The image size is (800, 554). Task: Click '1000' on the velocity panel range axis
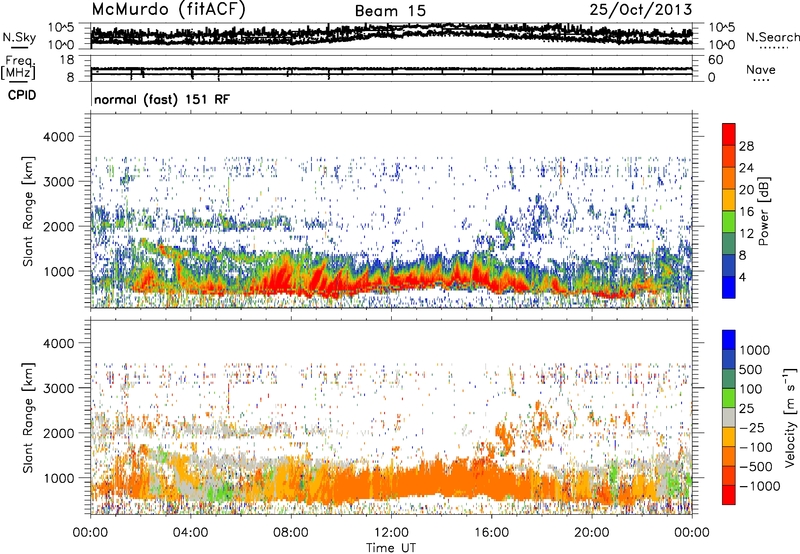tap(59, 478)
